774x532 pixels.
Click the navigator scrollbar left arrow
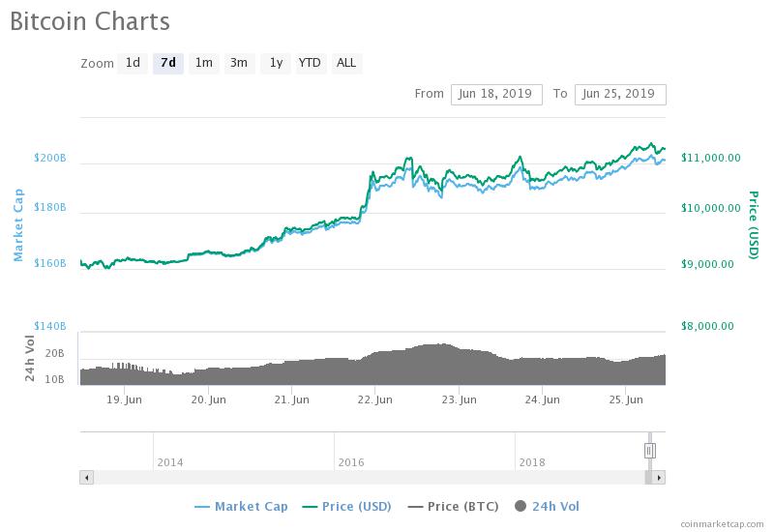tap(86, 477)
